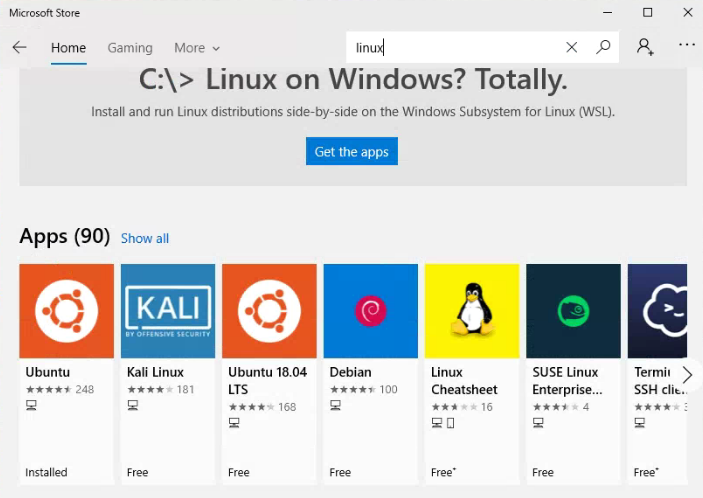The width and height of the screenshot is (703, 498).
Task: Click the Show all apps link
Action: click(x=145, y=238)
